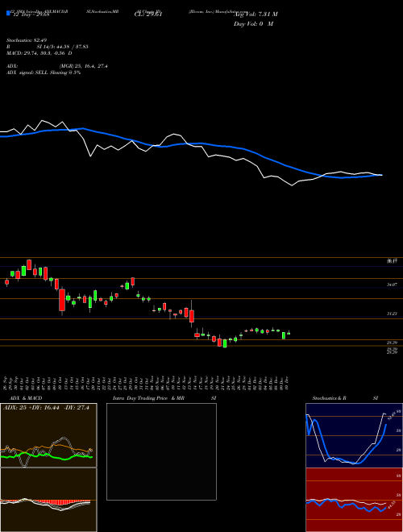Click the 34.07 price axis label

392,285
